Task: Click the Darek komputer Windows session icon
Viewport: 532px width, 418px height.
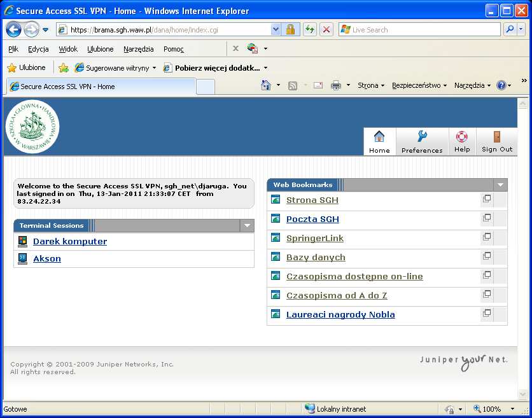Action: pyautogui.click(x=23, y=241)
